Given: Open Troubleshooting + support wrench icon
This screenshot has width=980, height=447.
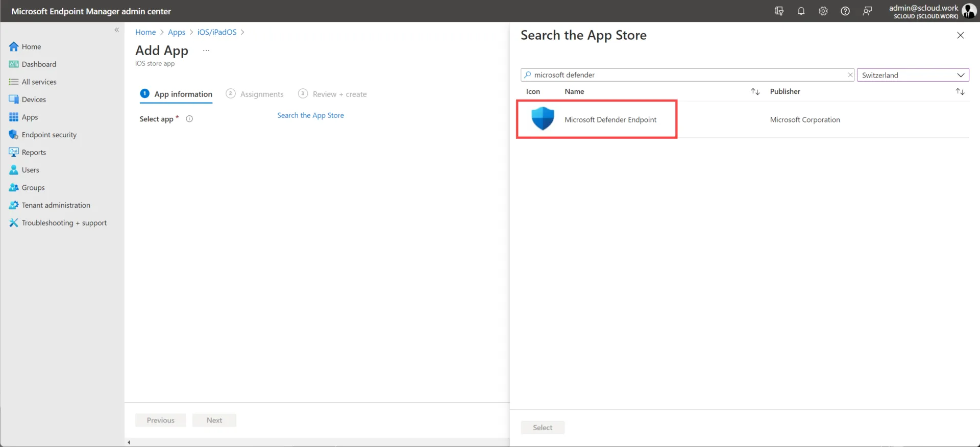Looking at the screenshot, I should coord(14,223).
